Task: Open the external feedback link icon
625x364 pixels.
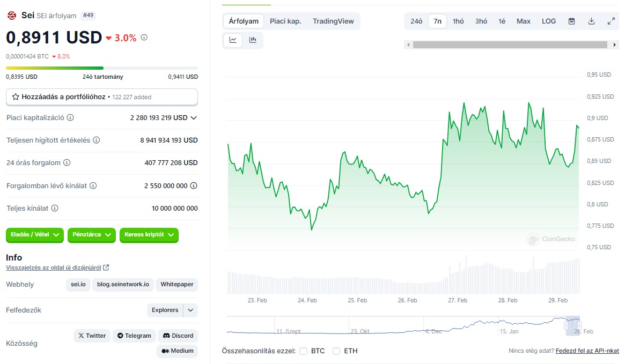Action: 106,268
